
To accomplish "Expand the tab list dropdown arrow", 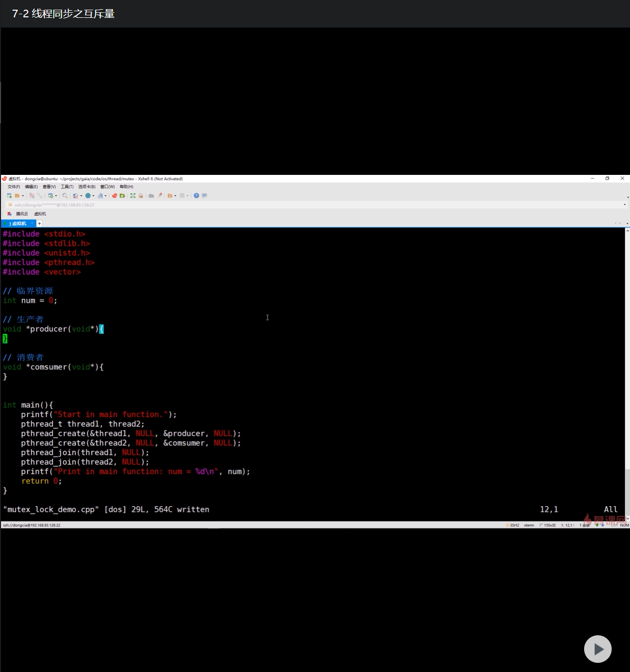I will click(x=627, y=223).
